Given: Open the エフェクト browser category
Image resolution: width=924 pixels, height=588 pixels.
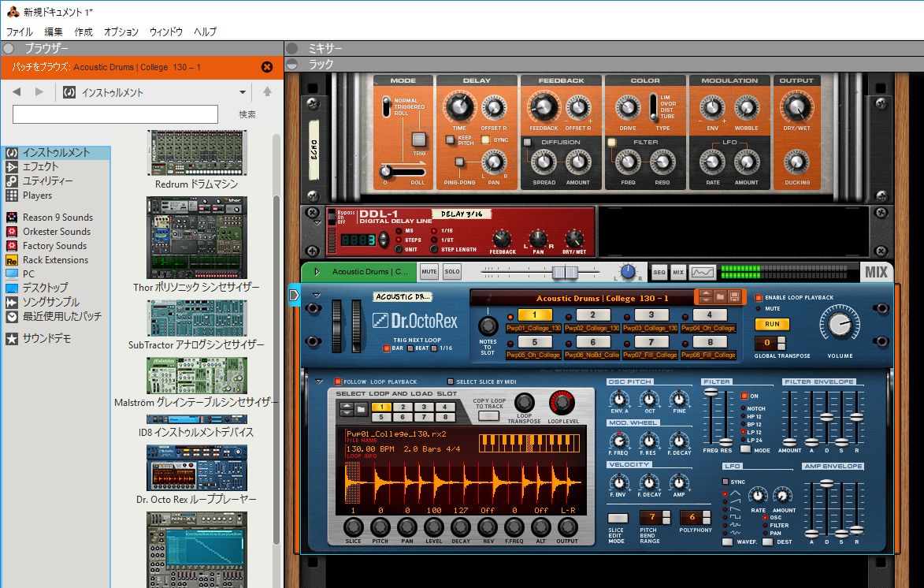Looking at the screenshot, I should click(40, 167).
